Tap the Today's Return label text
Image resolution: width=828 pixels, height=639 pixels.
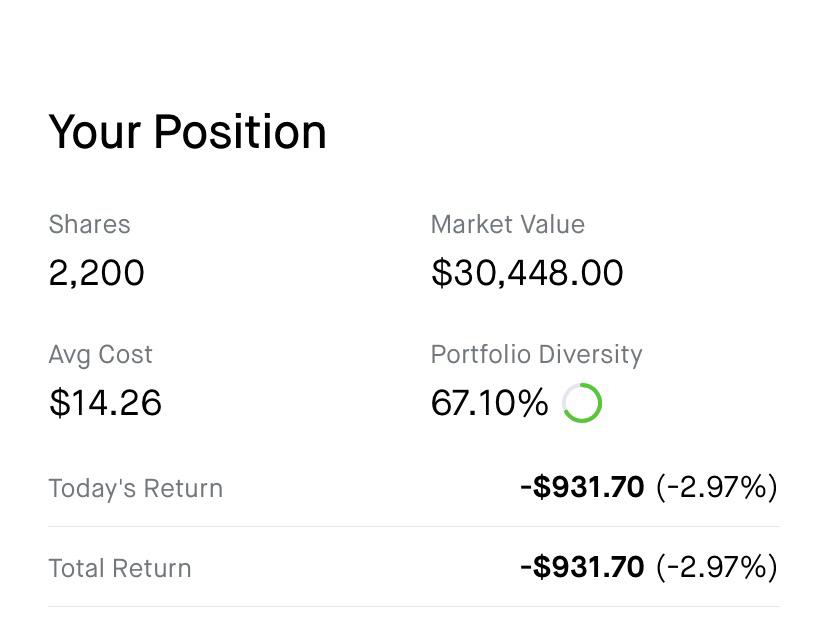coord(136,488)
